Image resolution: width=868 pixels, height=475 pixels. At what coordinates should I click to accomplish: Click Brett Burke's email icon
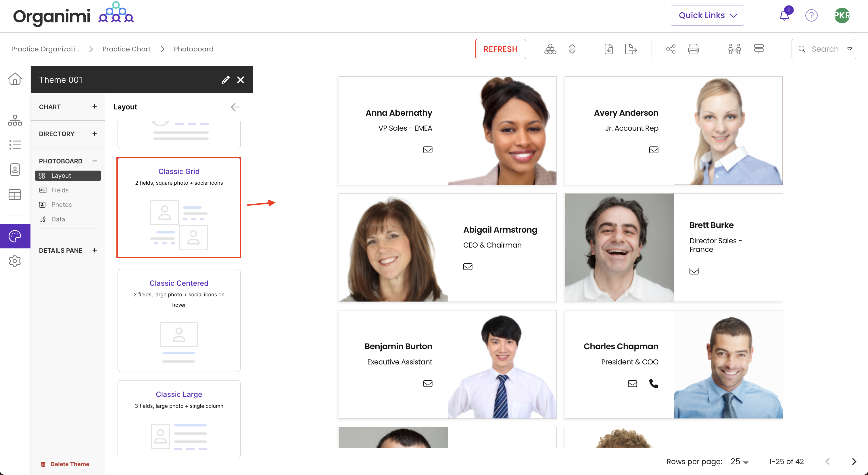[694, 271]
